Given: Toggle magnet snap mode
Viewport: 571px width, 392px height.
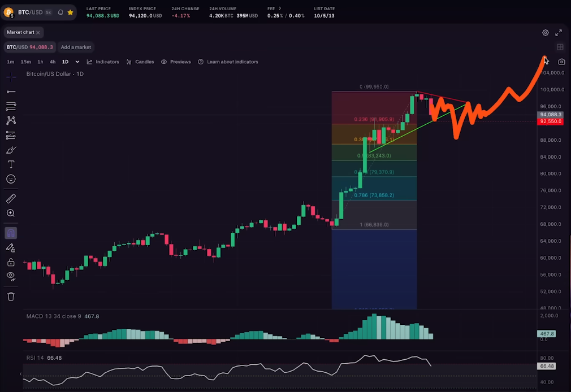Looking at the screenshot, I should pyautogui.click(x=11, y=233).
